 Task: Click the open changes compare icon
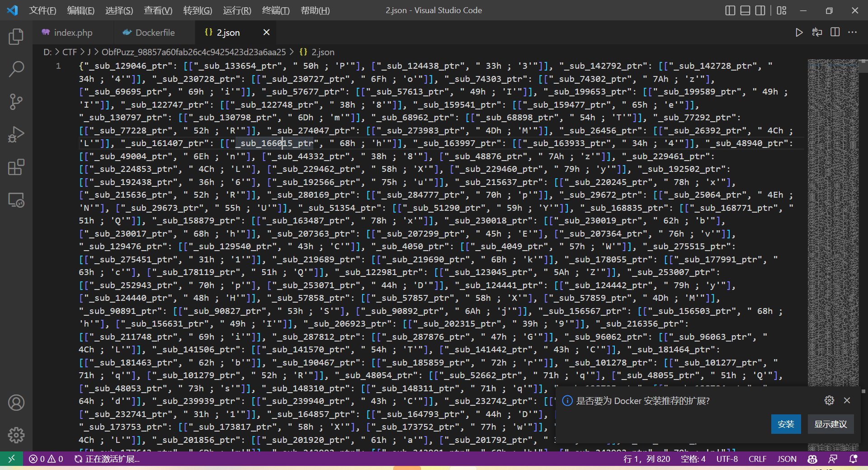pyautogui.click(x=817, y=32)
